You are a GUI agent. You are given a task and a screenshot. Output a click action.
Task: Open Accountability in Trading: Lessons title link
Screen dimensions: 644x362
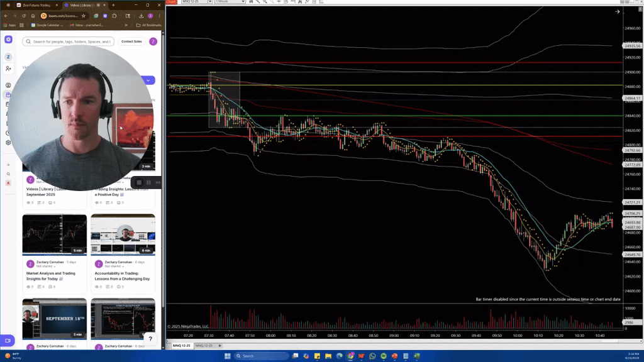[122, 276]
